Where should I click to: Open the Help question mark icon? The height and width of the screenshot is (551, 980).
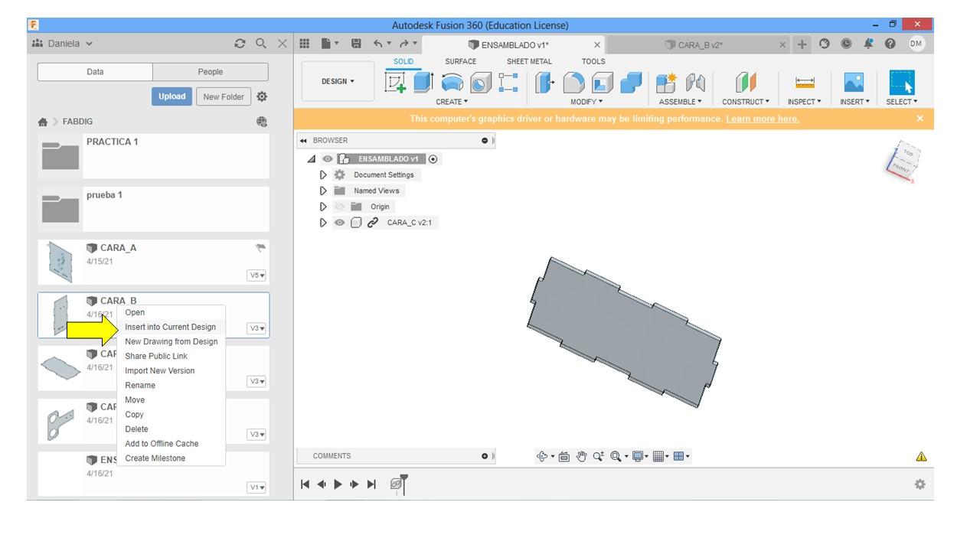tap(890, 44)
